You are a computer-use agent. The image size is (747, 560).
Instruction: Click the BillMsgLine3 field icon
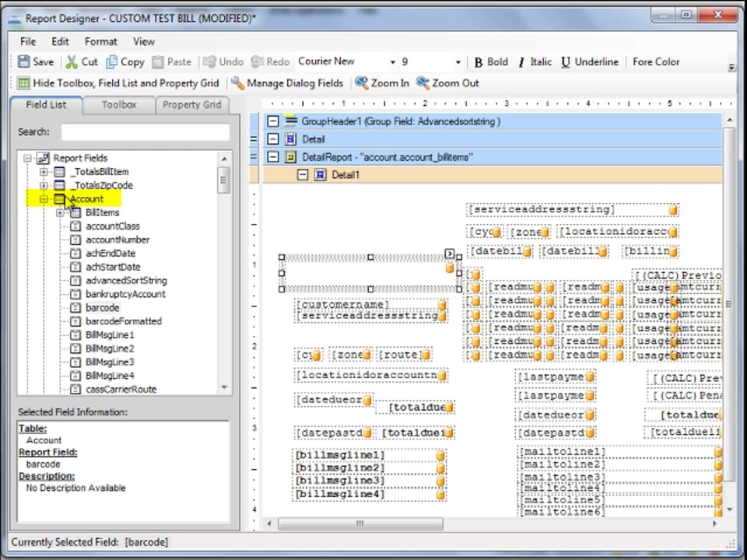[75, 362]
